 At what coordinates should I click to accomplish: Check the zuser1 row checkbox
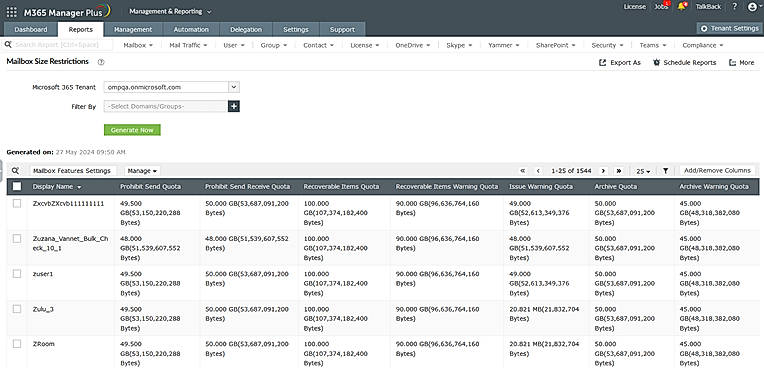click(17, 274)
